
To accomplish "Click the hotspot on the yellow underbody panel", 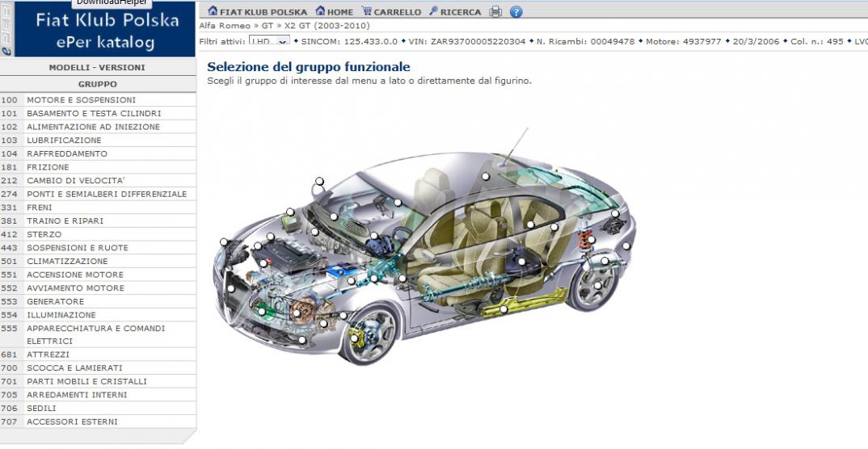I will click(x=504, y=309).
